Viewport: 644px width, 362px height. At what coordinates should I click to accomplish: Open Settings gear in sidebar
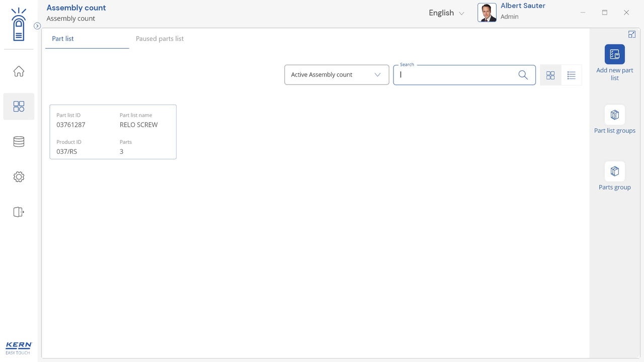19,177
